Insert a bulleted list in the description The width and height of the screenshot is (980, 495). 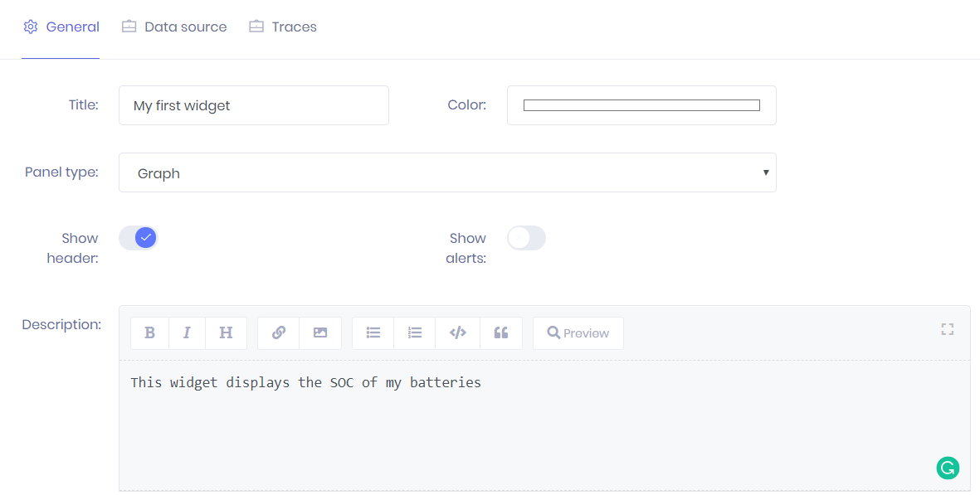pyautogui.click(x=373, y=332)
